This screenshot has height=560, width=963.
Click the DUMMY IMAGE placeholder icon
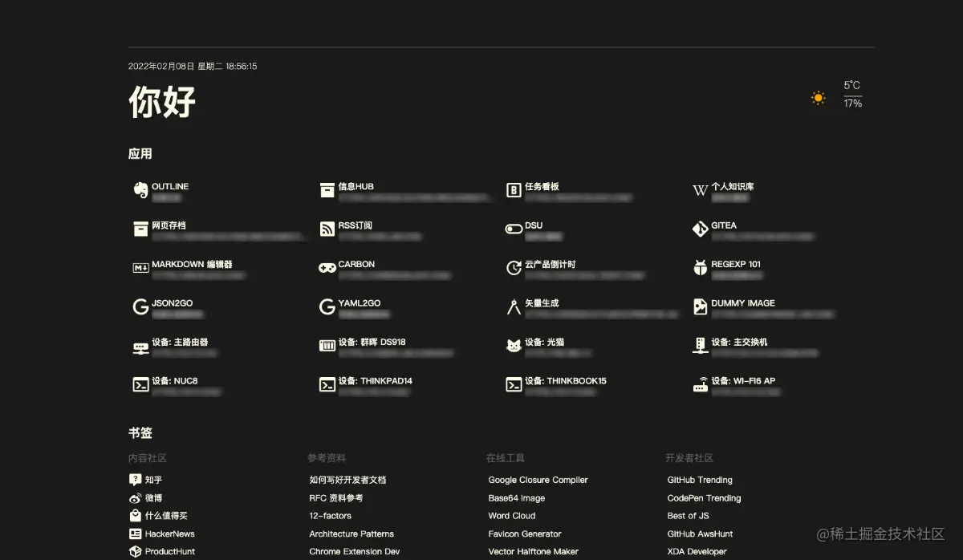click(701, 307)
